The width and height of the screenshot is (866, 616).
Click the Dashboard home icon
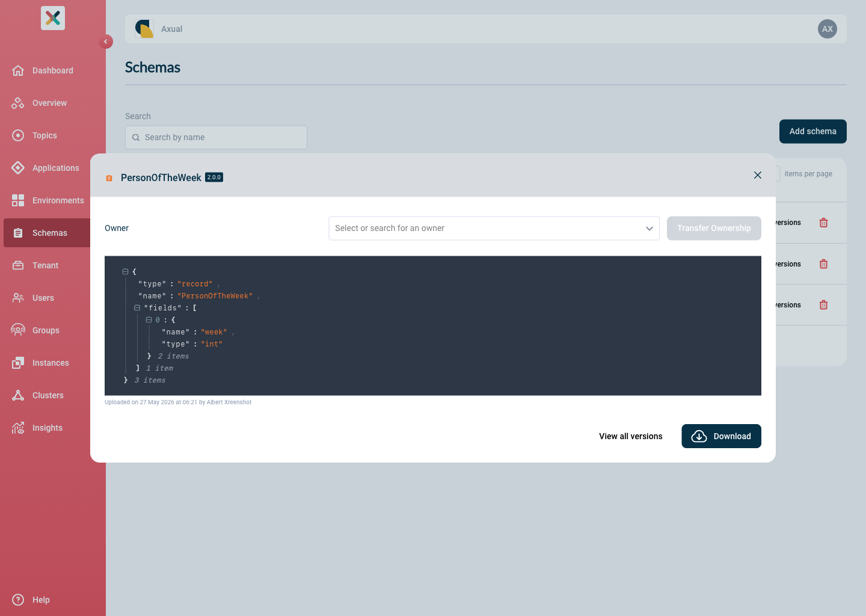(x=18, y=70)
